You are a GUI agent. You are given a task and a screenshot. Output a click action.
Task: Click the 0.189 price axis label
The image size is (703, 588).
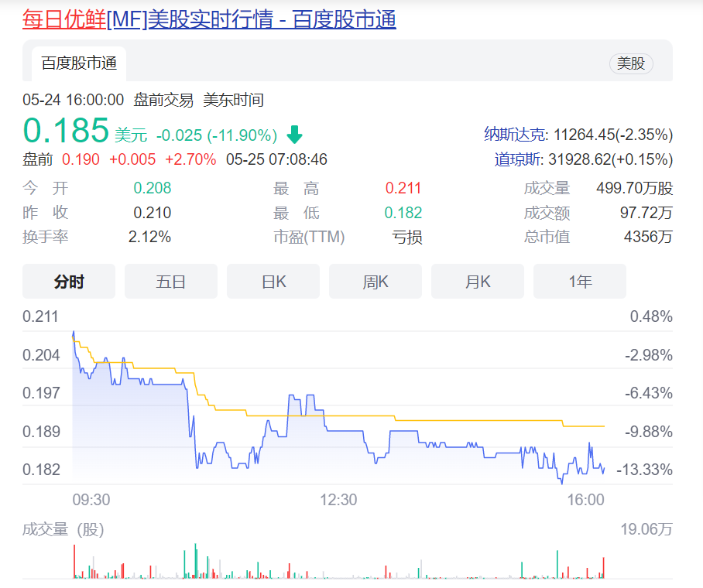tap(41, 432)
